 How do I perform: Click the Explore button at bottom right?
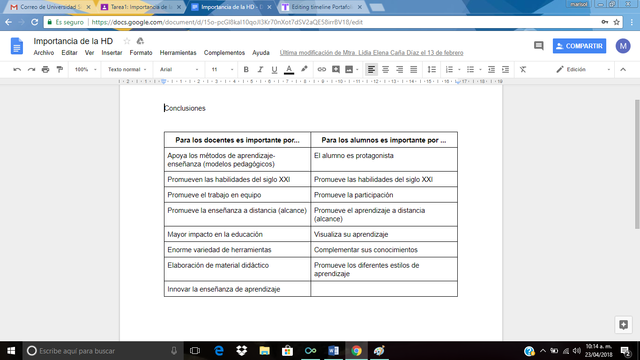(x=623, y=324)
